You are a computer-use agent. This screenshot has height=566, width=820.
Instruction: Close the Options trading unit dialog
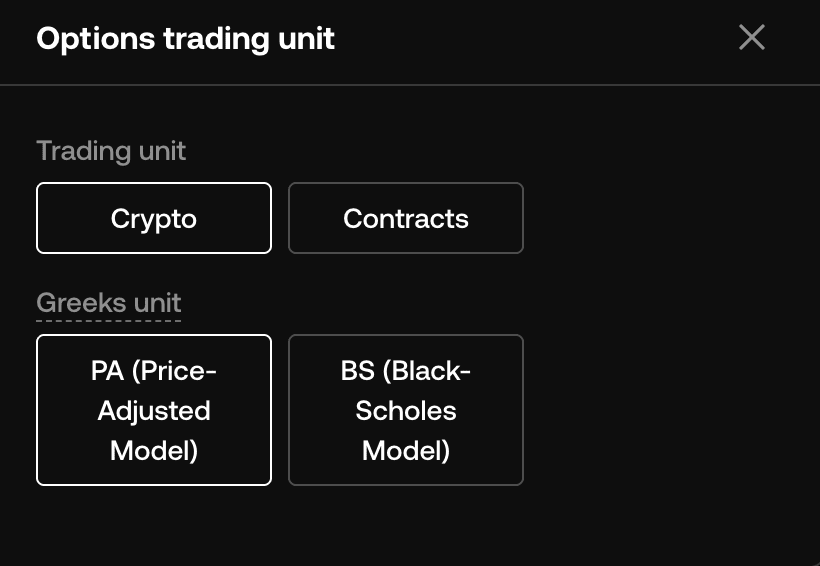tap(751, 38)
